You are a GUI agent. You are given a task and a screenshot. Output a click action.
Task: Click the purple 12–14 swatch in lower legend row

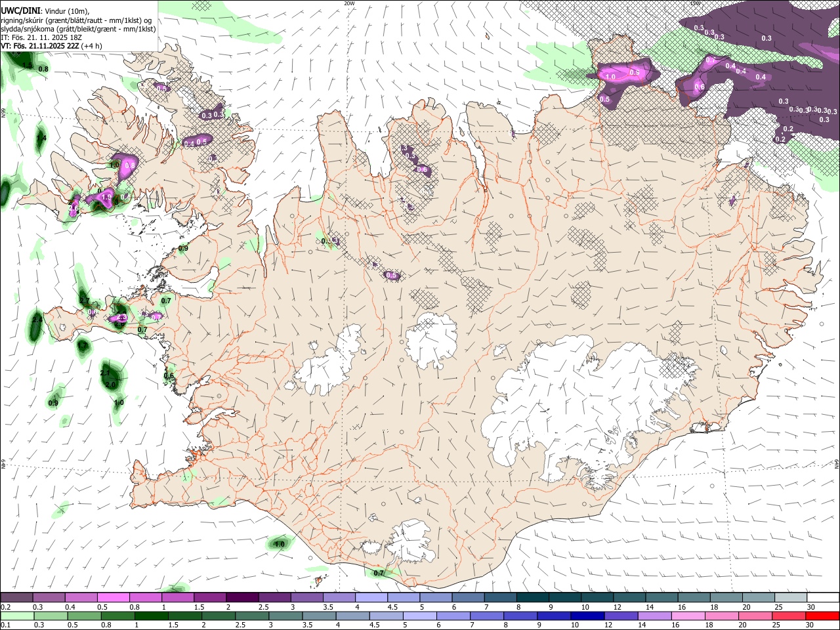click(x=621, y=616)
